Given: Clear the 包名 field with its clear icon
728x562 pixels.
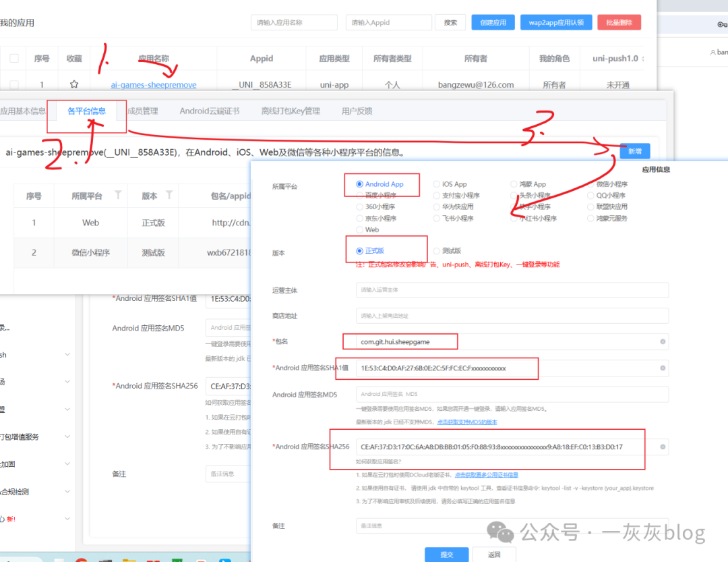Looking at the screenshot, I should coord(663,342).
